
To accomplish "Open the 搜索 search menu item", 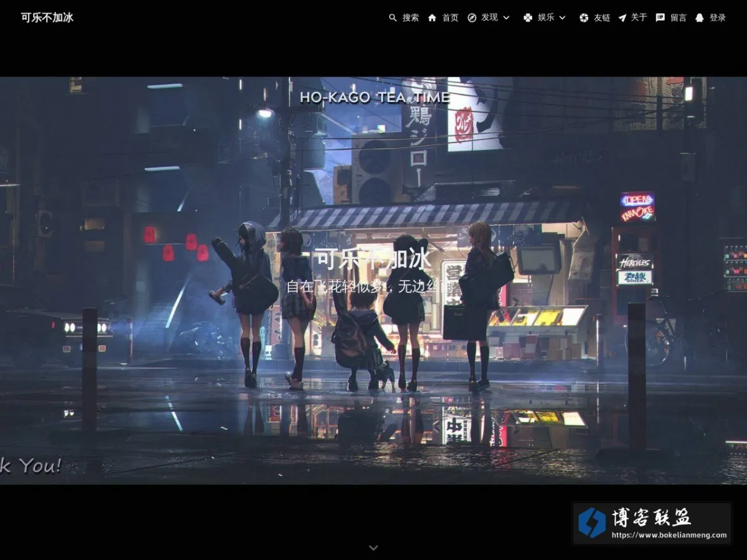I will (411, 17).
